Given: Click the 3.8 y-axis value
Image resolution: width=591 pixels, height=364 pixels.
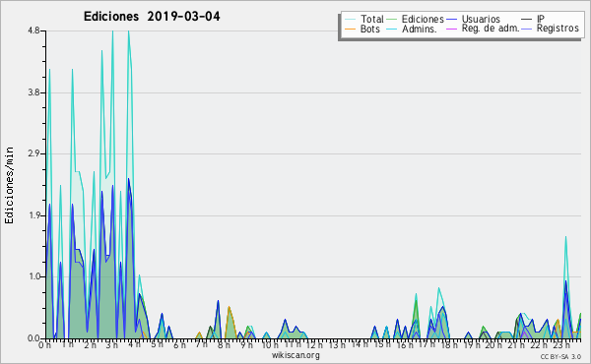Looking at the screenshot, I should pos(33,92).
